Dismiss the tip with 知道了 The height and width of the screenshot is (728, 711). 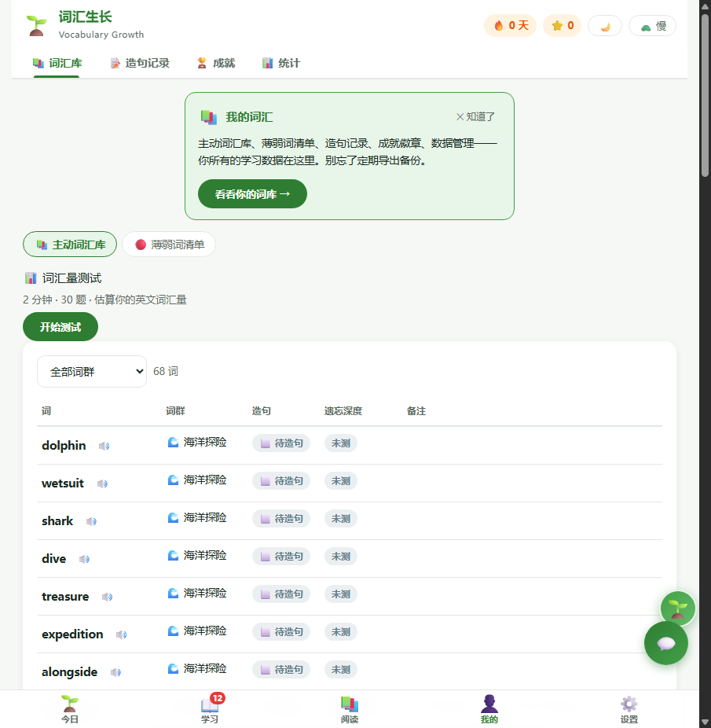[x=475, y=116]
